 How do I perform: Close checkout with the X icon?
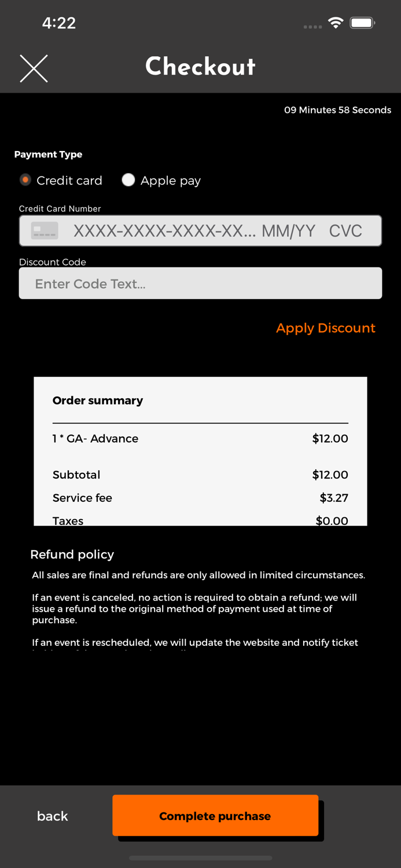coord(34,68)
